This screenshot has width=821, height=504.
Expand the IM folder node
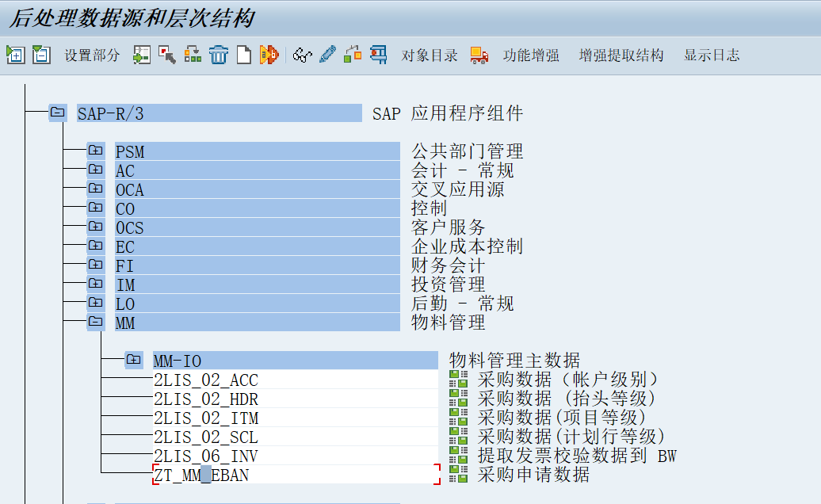(96, 284)
